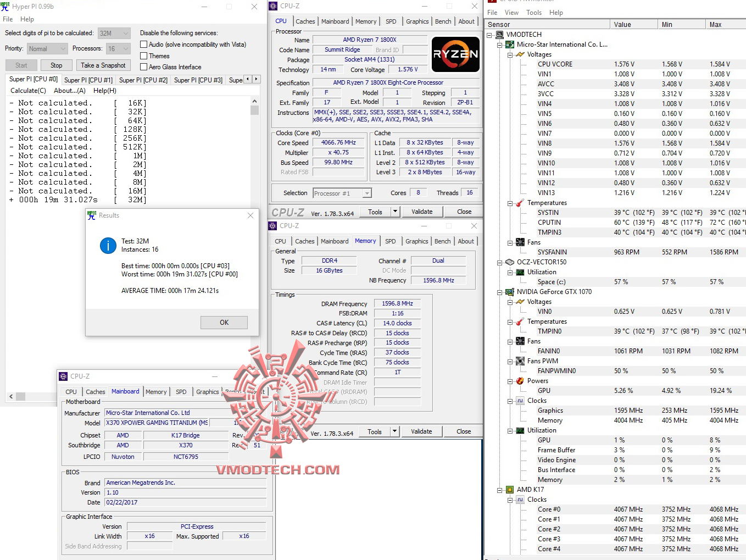Check the Aero Glass Interface option
The height and width of the screenshot is (560, 746).
(x=143, y=66)
